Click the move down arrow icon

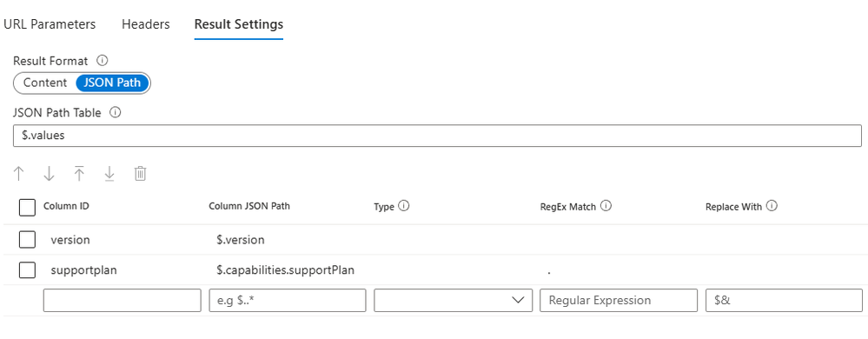click(49, 174)
